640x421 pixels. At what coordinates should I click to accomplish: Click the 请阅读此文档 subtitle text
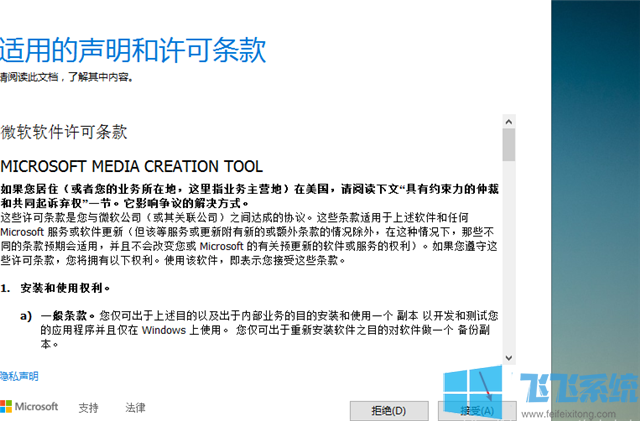(x=66, y=76)
